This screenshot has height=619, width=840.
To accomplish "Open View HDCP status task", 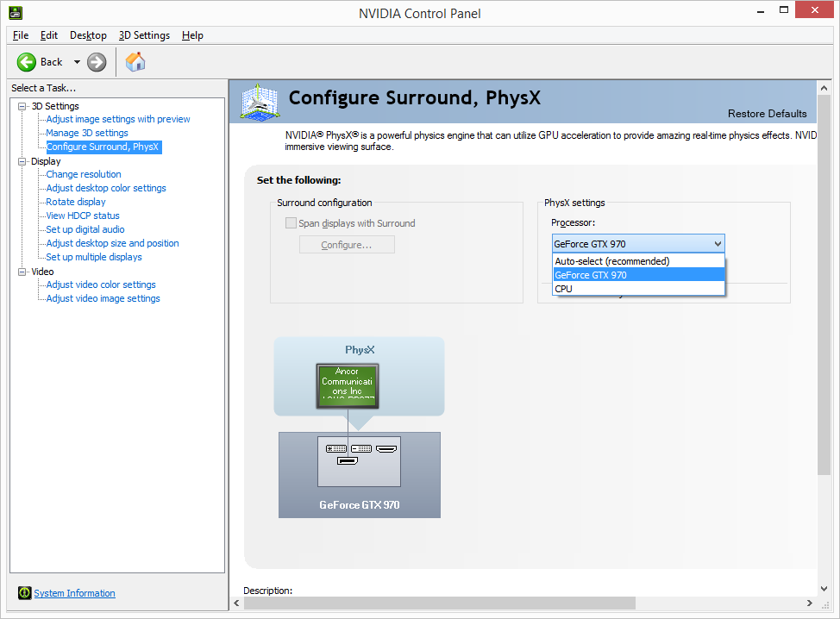I will (x=83, y=216).
